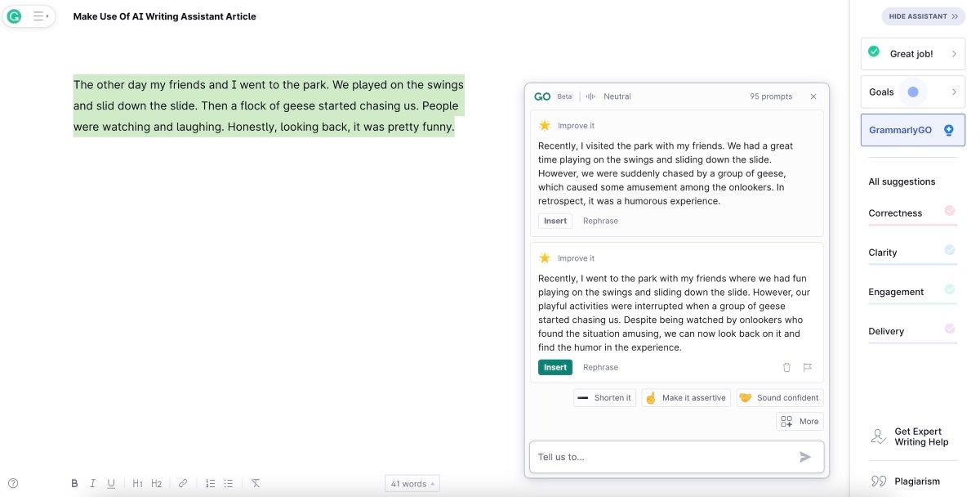Image resolution: width=980 pixels, height=497 pixels.
Task: Insert a hyperlink from the toolbar
Action: tap(183, 483)
